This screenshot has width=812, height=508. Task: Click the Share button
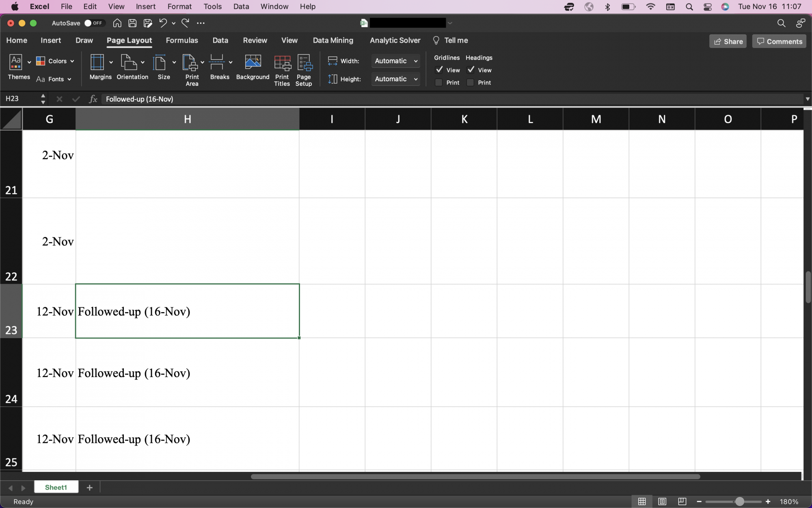pyautogui.click(x=728, y=41)
